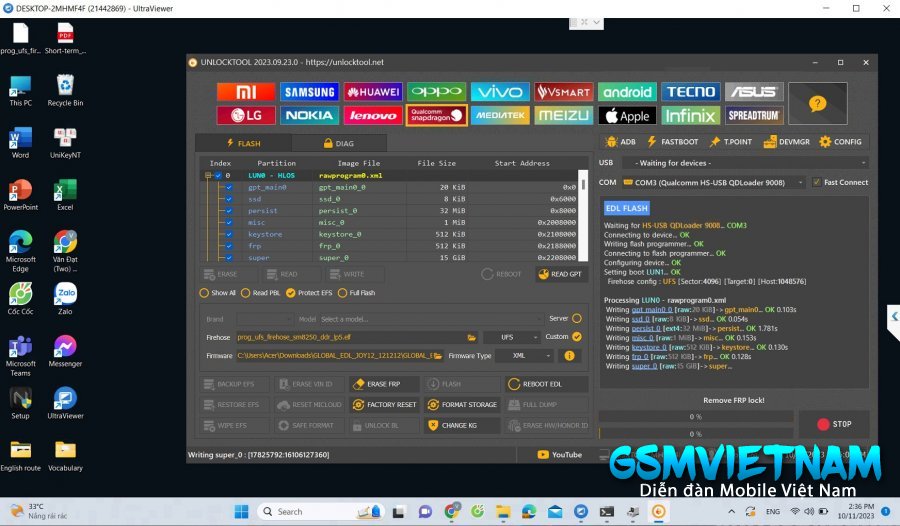The width and height of the screenshot is (900, 526).
Task: Select the Qualcomm Snapdragon tile
Action: 436,115
